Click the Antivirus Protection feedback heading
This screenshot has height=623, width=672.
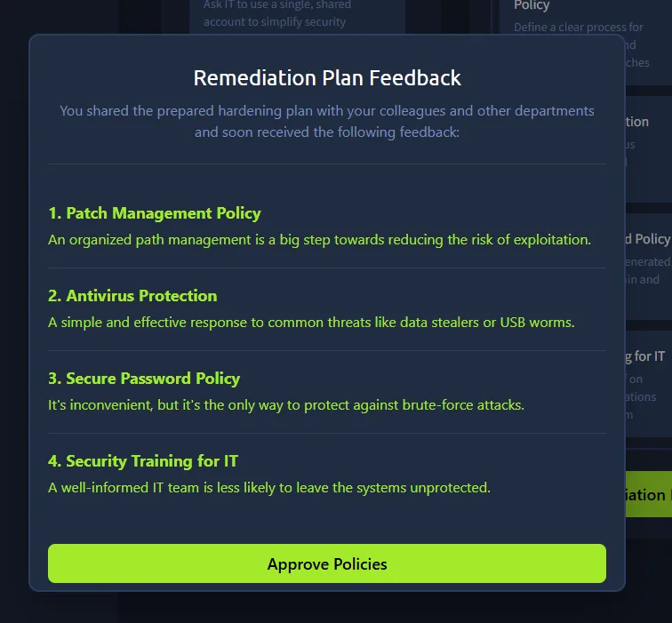pos(132,296)
